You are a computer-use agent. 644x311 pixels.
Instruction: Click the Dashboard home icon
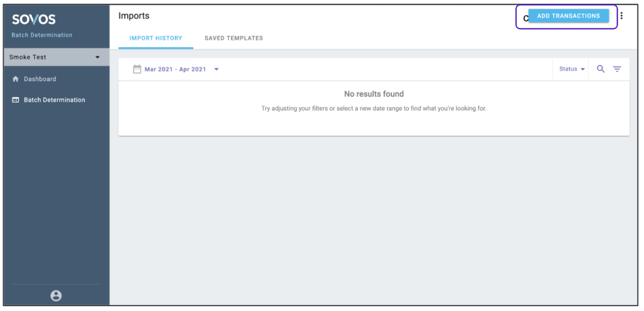point(15,79)
